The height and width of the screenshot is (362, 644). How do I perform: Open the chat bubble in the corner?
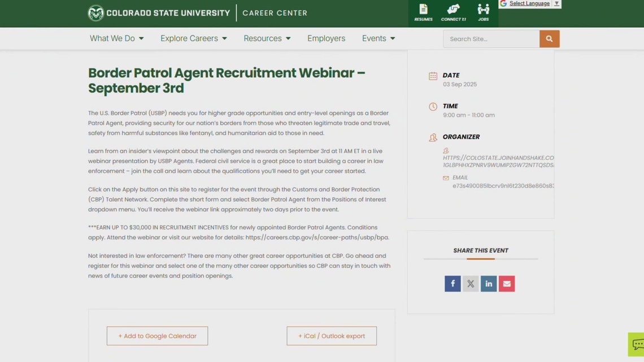tap(637, 343)
